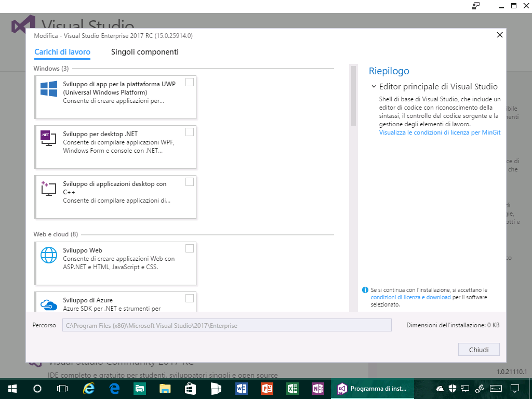This screenshot has height=399, width=532.
Task: Click the workload list vertical scrollbar thumb
Action: coord(353,96)
